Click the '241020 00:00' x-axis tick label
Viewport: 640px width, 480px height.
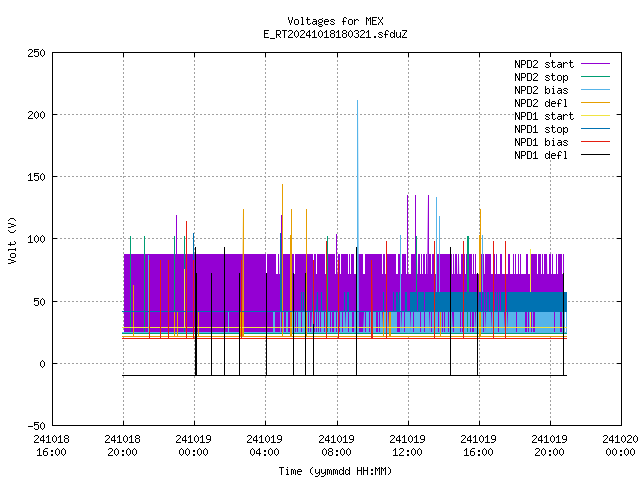tap(620, 446)
